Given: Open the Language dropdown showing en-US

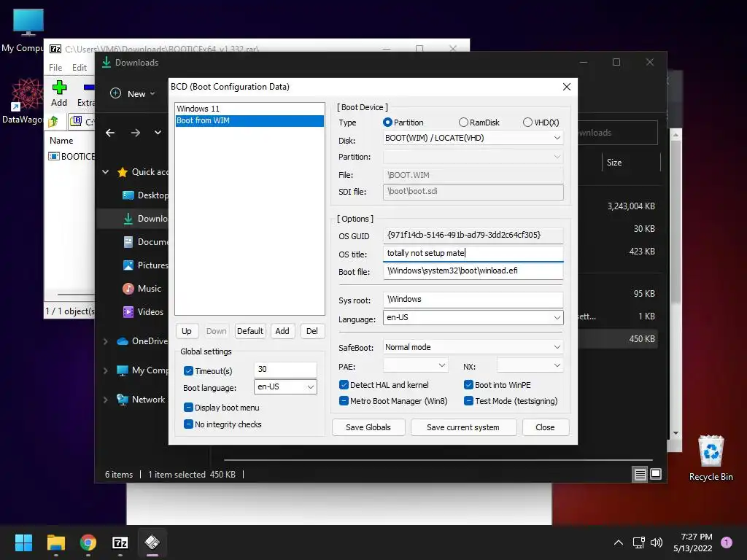Looking at the screenshot, I should (473, 318).
